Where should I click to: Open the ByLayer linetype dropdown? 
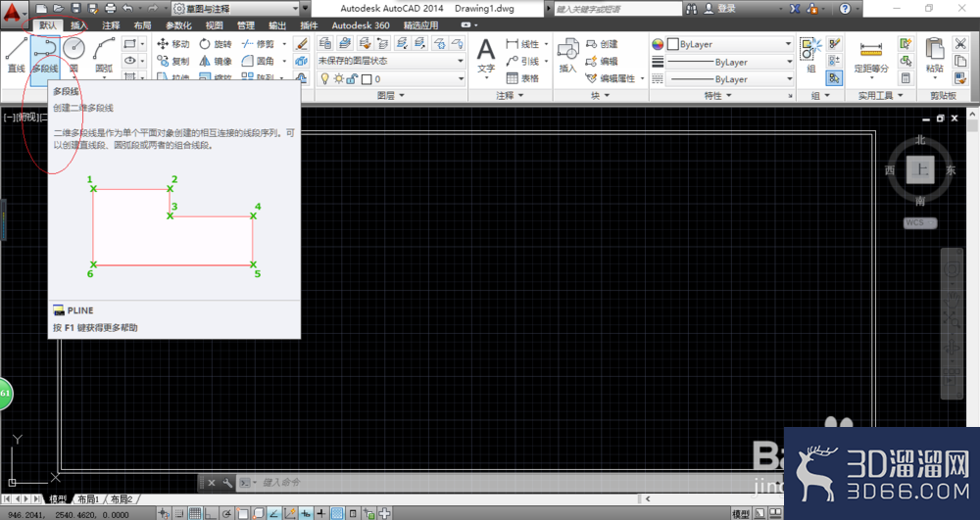[730, 79]
